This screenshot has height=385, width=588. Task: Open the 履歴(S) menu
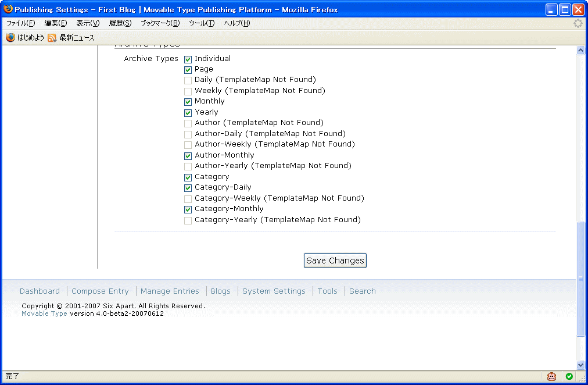point(120,23)
